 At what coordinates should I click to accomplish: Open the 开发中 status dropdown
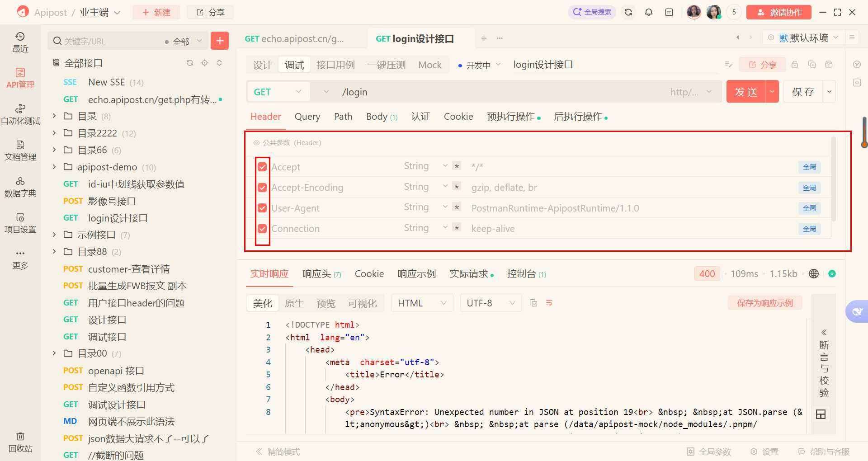click(479, 65)
